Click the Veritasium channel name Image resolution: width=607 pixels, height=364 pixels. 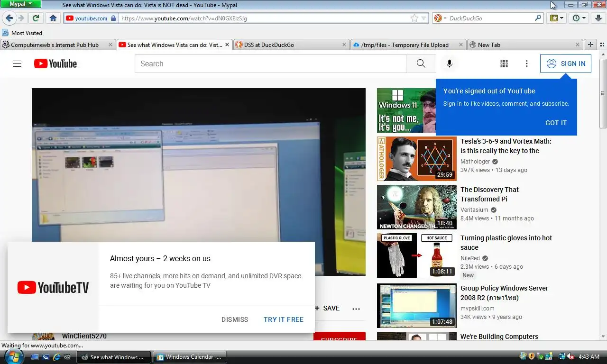pos(474,210)
